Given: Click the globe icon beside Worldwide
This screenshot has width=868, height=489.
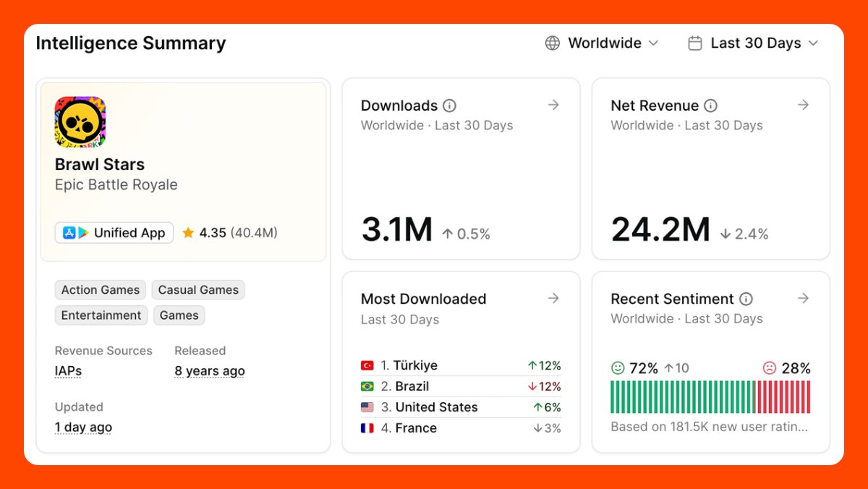Looking at the screenshot, I should (x=553, y=43).
